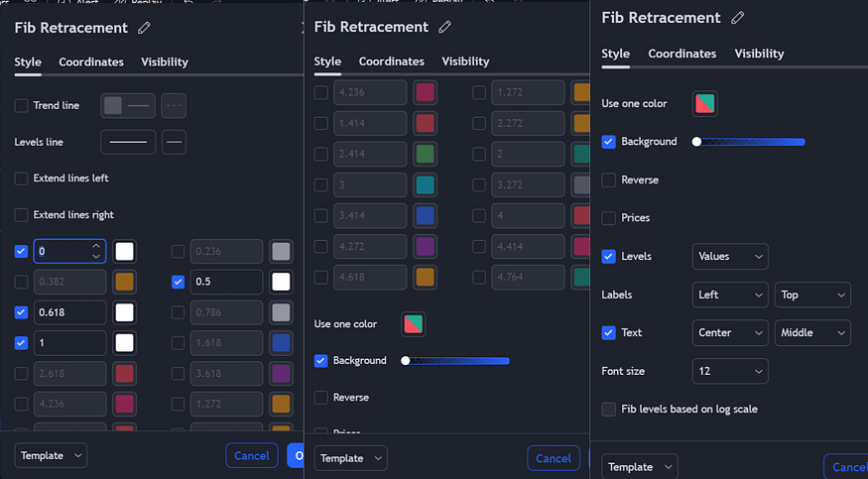Open Labels Top position dropdown
The image size is (868, 479).
pos(812,295)
